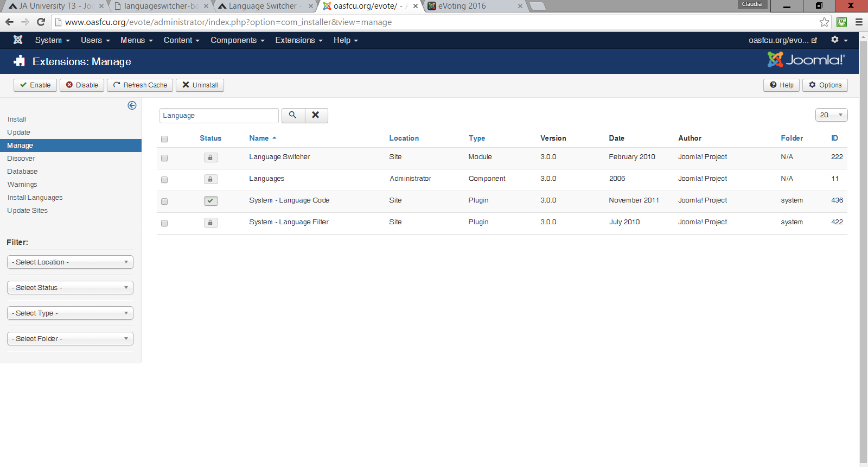Check the System - Language Filter checkbox
This screenshot has width=868, height=467.
point(164,223)
